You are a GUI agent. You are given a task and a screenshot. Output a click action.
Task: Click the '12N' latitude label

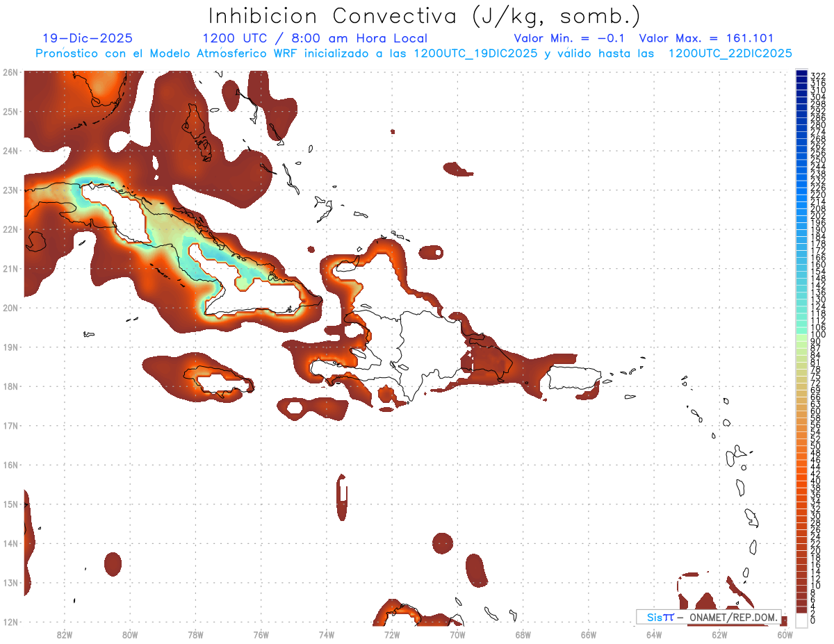10,622
